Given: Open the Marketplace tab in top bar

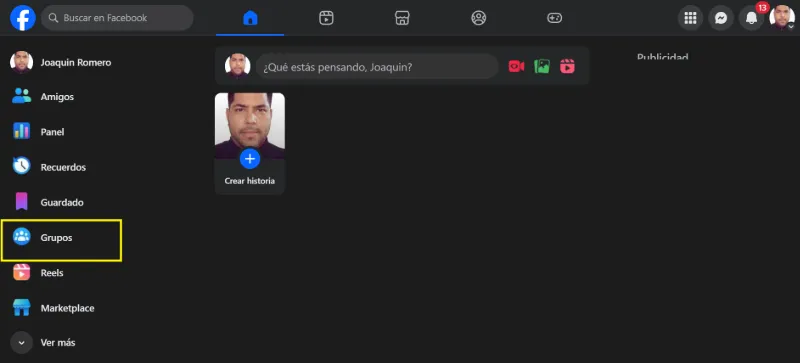Looking at the screenshot, I should (x=402, y=18).
